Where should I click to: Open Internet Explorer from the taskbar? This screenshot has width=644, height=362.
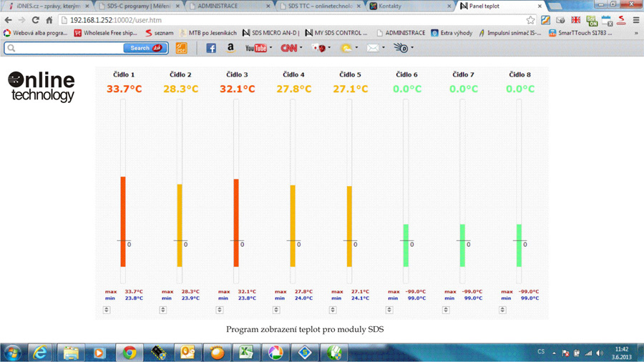click(x=40, y=352)
